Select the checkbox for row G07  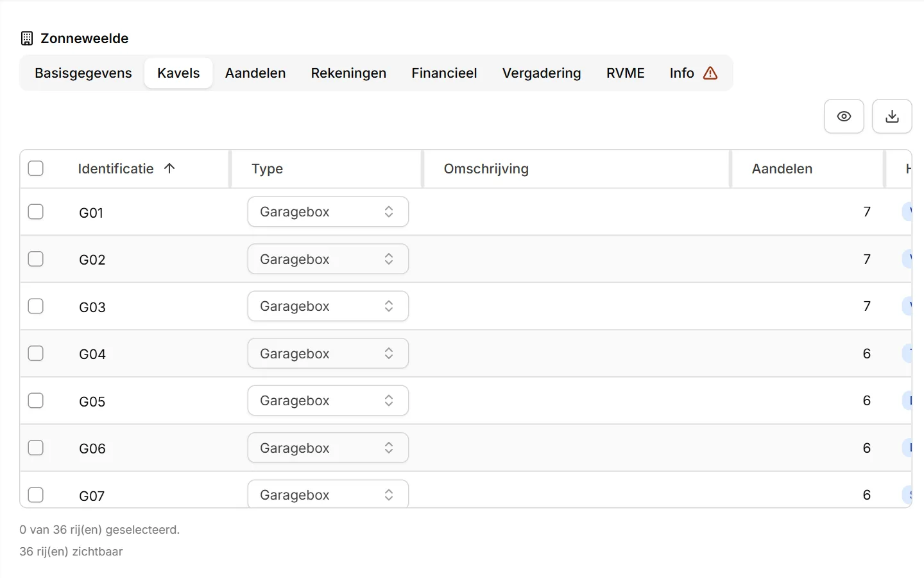pos(36,495)
